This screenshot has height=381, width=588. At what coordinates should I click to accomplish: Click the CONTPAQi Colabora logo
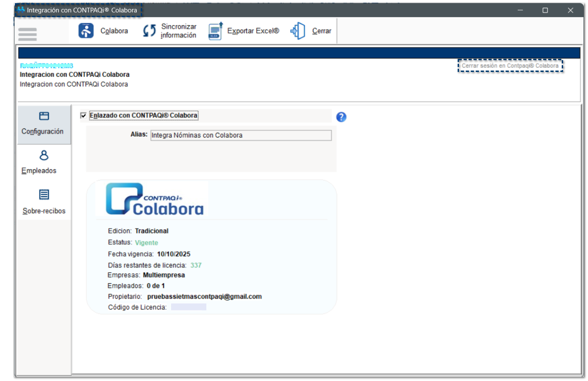point(154,199)
